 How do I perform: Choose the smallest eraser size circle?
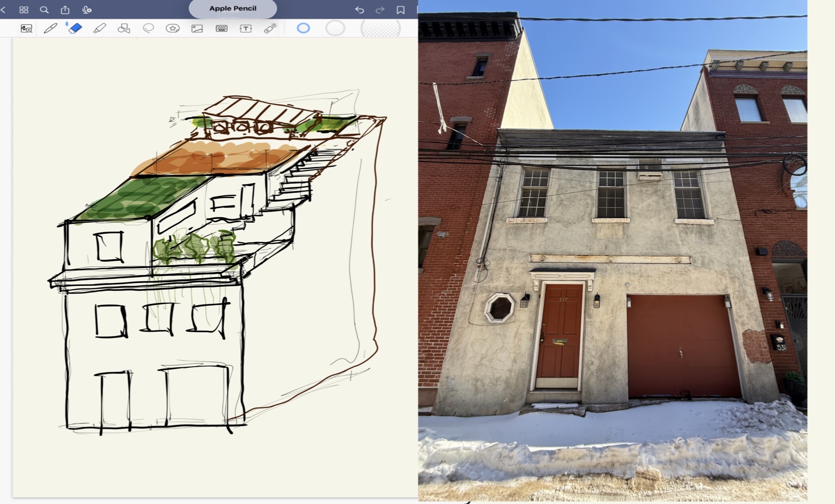pos(303,29)
